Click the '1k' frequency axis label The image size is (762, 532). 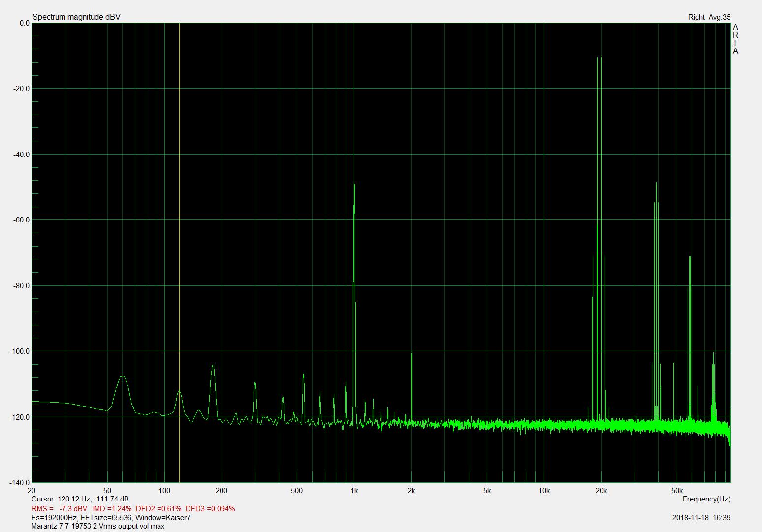354,491
